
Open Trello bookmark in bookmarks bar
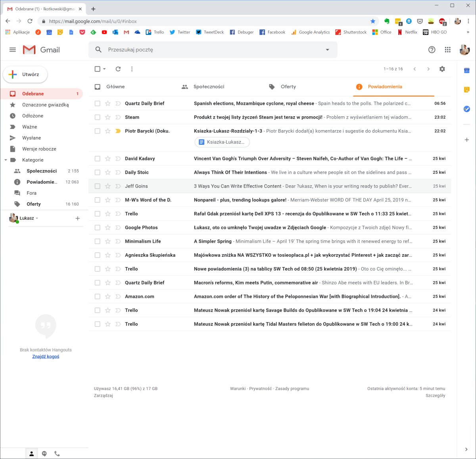[155, 32]
